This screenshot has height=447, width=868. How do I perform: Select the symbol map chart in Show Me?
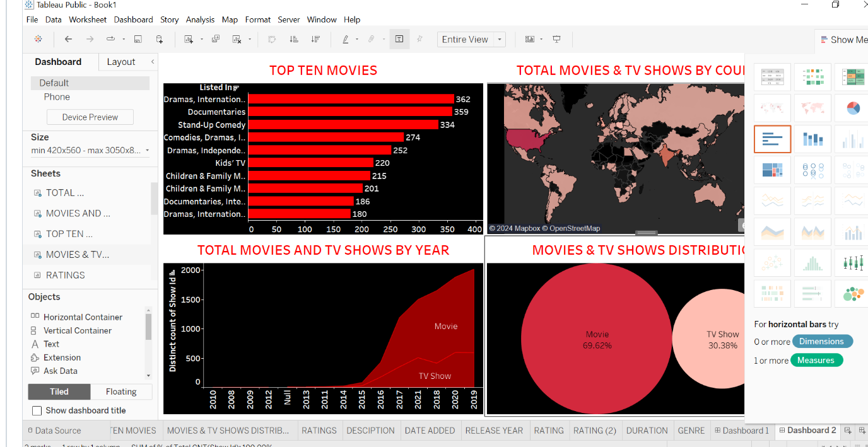772,108
